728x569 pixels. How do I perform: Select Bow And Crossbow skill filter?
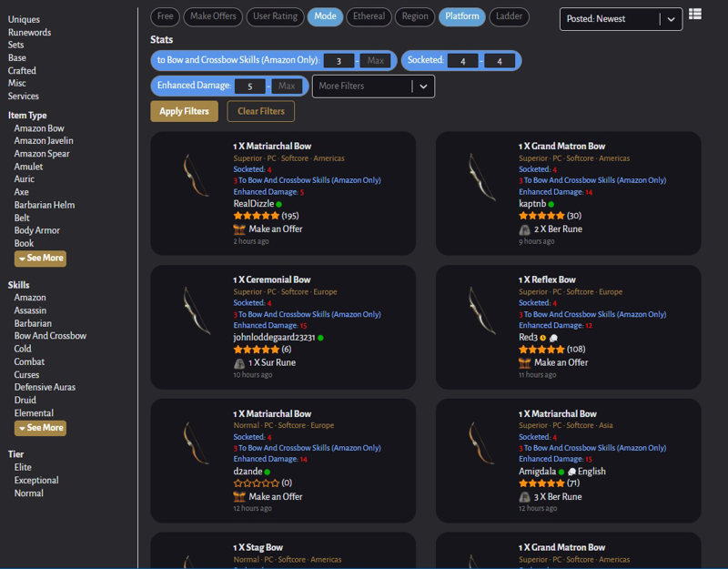(50, 336)
